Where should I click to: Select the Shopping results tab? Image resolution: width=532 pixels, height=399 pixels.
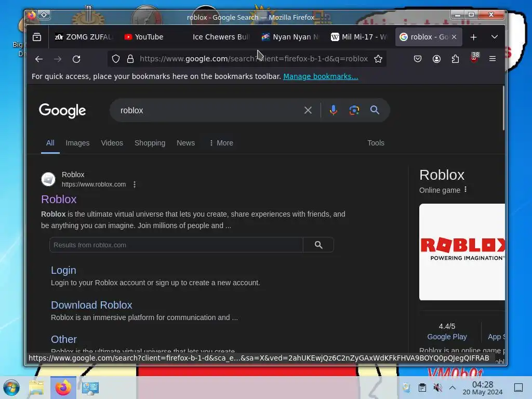pos(150,143)
